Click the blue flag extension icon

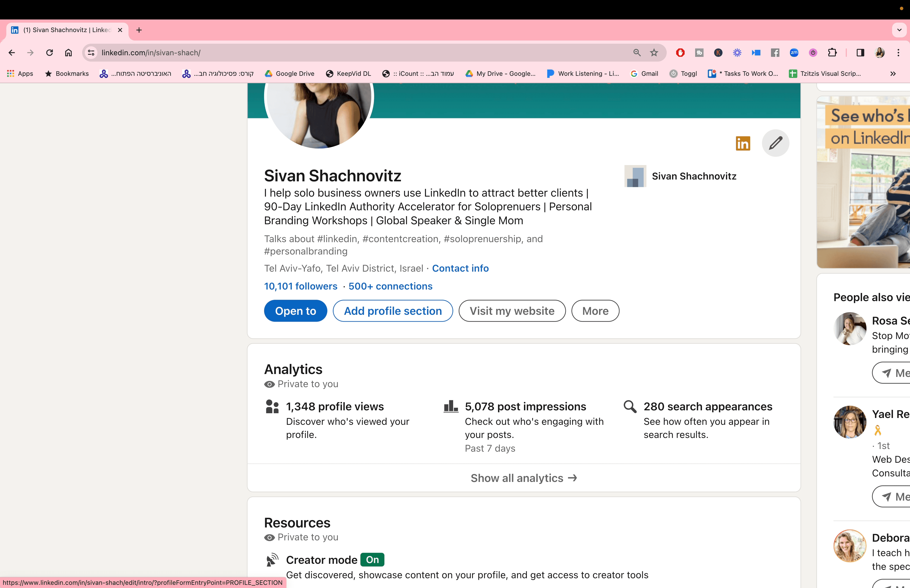(x=756, y=53)
